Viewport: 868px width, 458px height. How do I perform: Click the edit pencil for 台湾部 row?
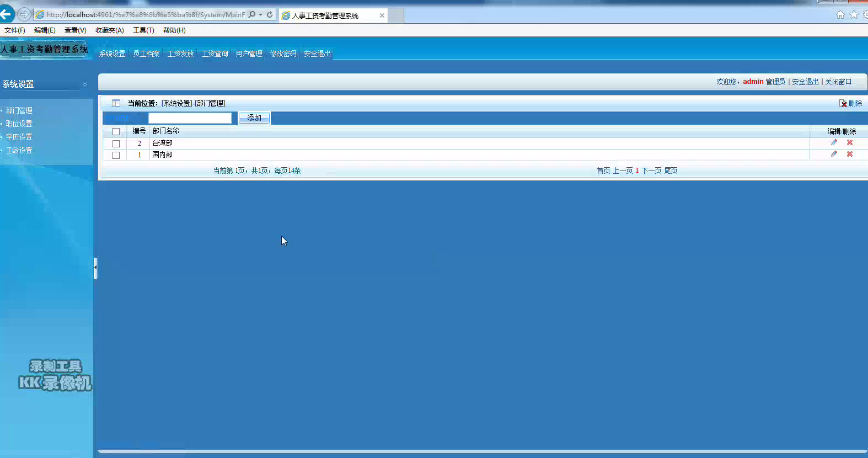pos(834,142)
